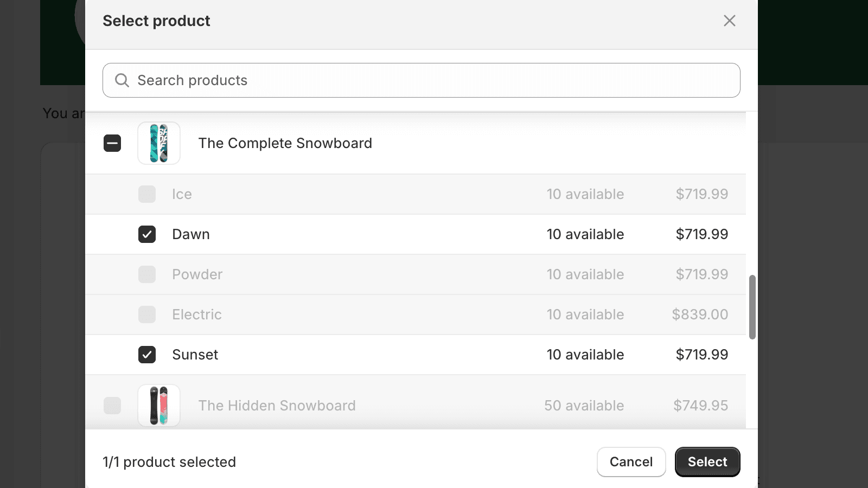Confirm with the Select button
This screenshot has height=488, width=868.
tap(707, 461)
